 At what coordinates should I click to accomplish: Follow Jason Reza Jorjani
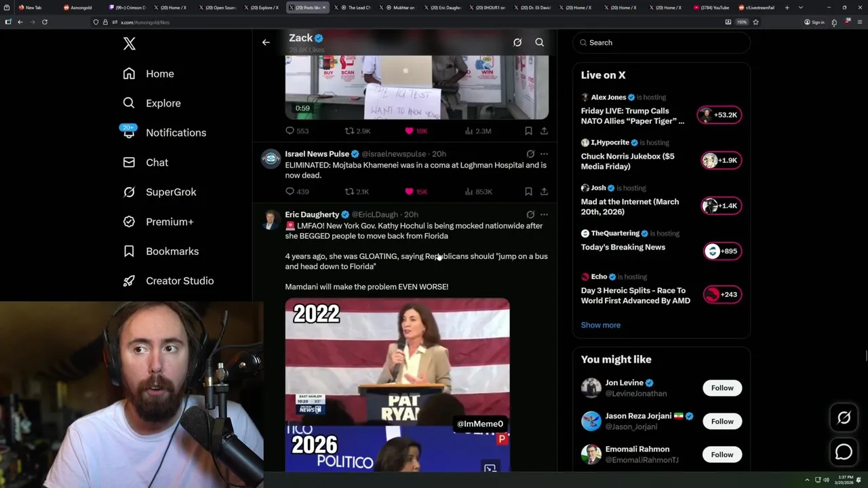pos(722,421)
